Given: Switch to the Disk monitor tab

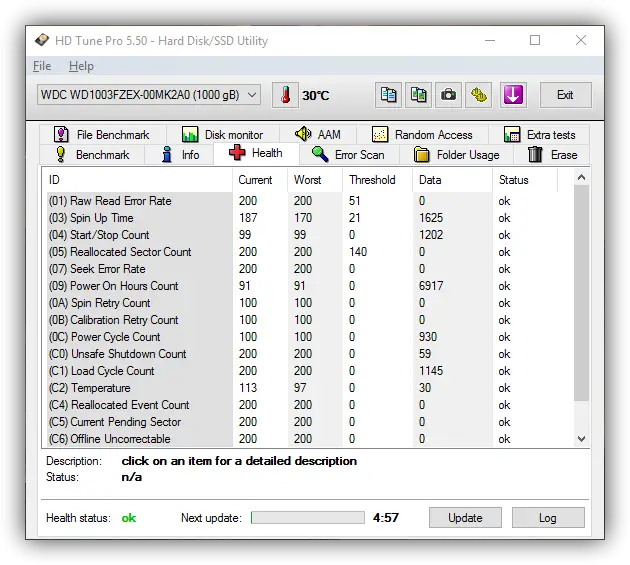Looking at the screenshot, I should pos(223,135).
